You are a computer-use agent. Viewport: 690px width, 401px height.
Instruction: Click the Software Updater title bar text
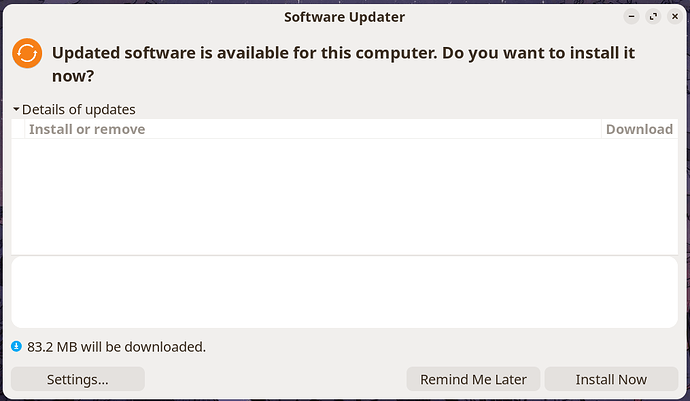tap(344, 17)
